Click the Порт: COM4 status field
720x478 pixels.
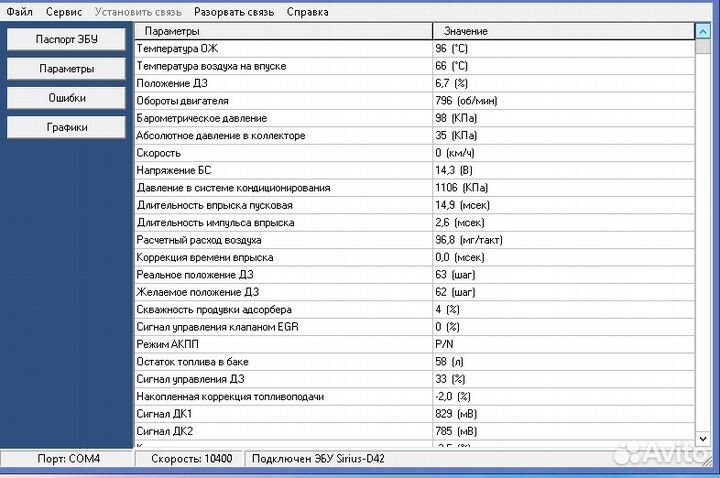[67, 459]
